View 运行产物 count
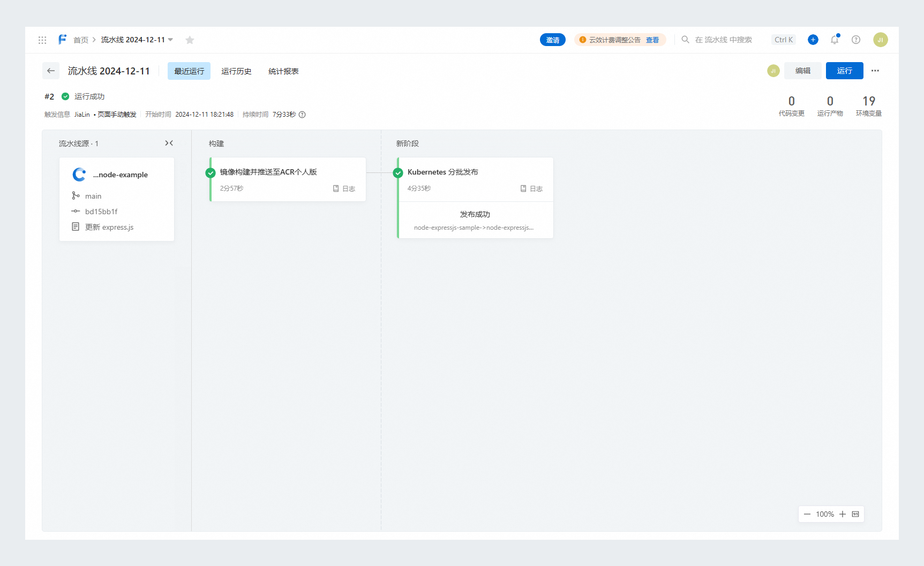Viewport: 924px width, 566px height. [830, 105]
